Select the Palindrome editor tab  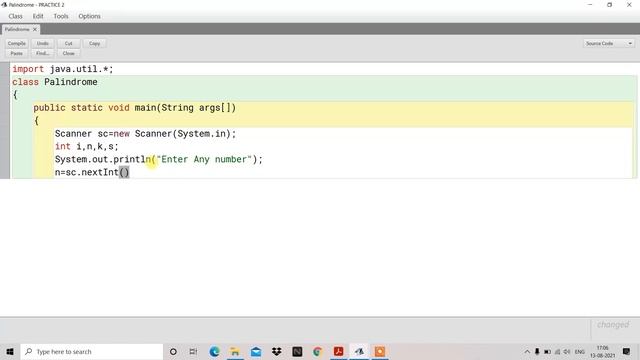tap(17, 29)
